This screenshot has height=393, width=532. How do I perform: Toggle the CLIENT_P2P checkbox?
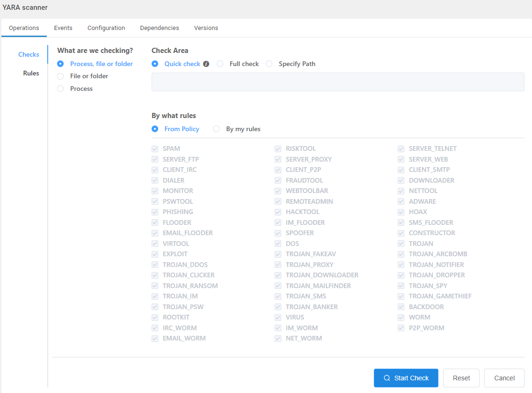coord(278,170)
